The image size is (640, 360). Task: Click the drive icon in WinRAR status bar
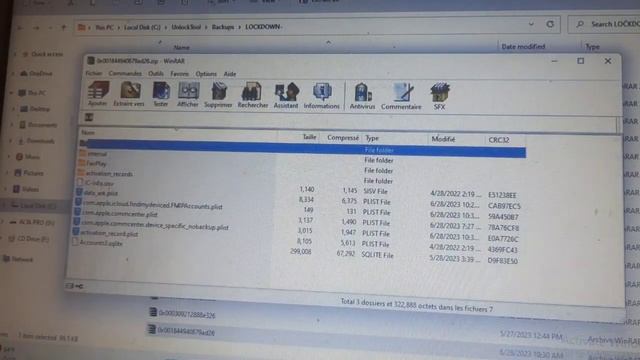(70, 286)
